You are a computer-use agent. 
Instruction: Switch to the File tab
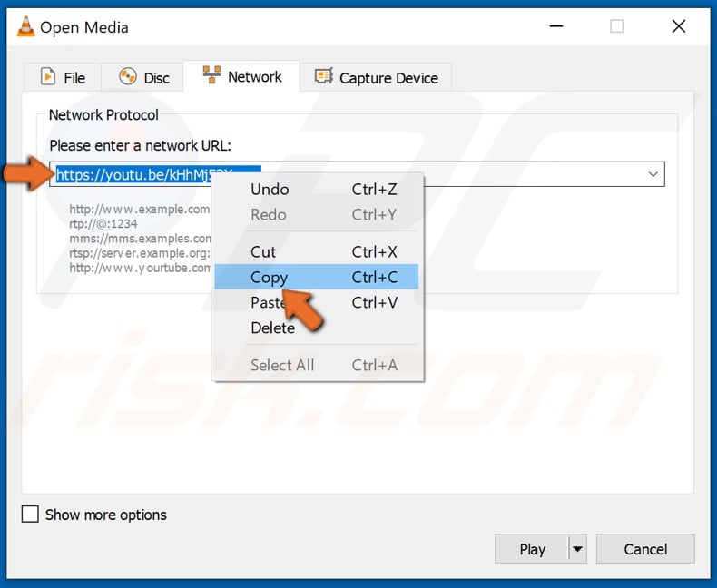click(x=63, y=77)
